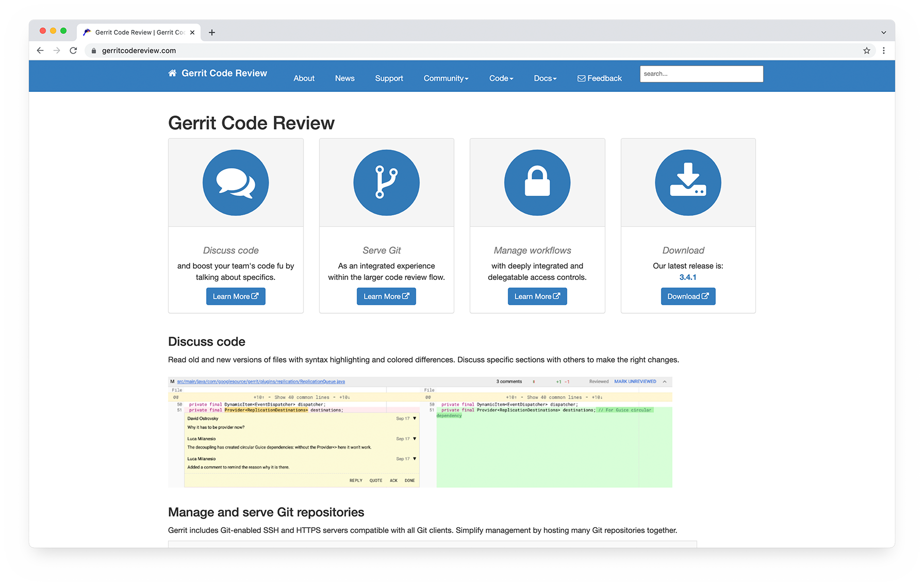Click the 'Discuss code' italic card title
Viewport: 924px width, 586px height.
click(231, 250)
